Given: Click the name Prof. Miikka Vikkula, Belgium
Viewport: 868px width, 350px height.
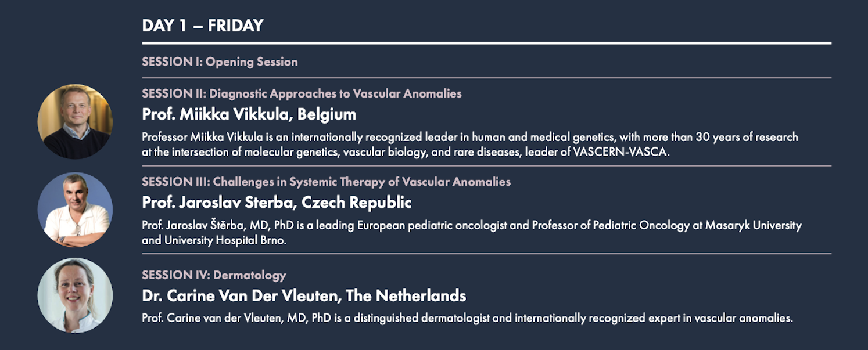Looking at the screenshot, I should click(x=249, y=114).
